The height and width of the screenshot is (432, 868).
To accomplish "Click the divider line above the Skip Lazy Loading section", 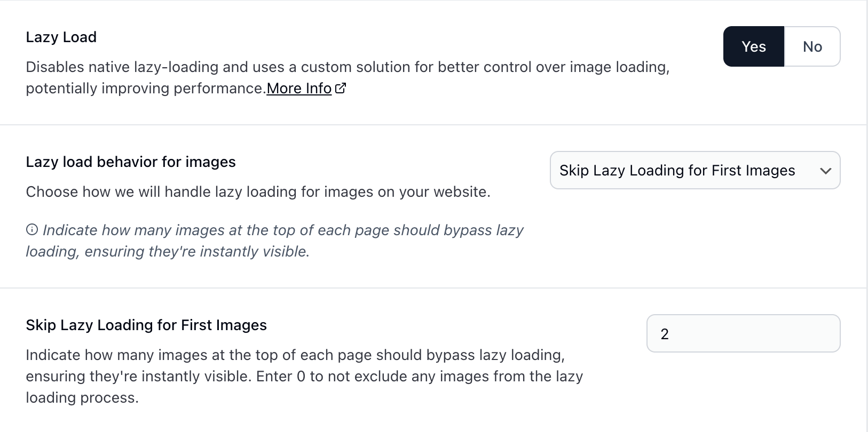I will (433, 288).
